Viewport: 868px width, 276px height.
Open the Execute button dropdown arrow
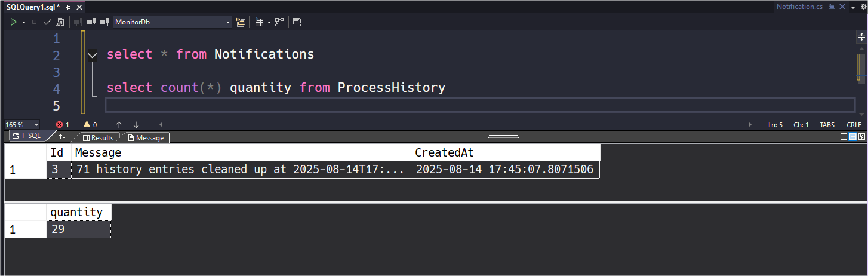point(23,22)
